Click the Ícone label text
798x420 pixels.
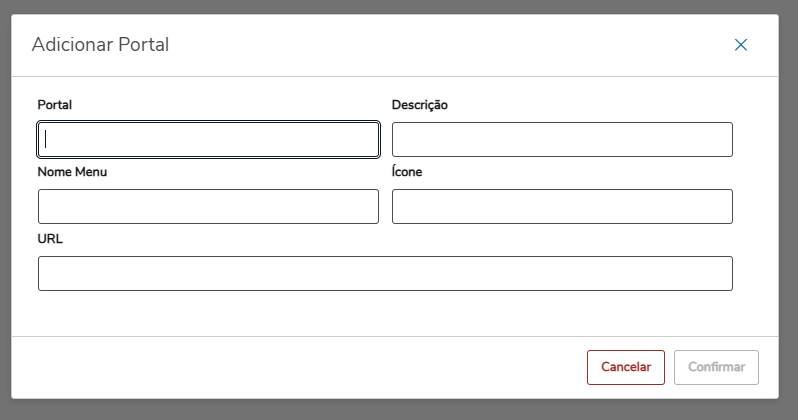click(x=407, y=172)
